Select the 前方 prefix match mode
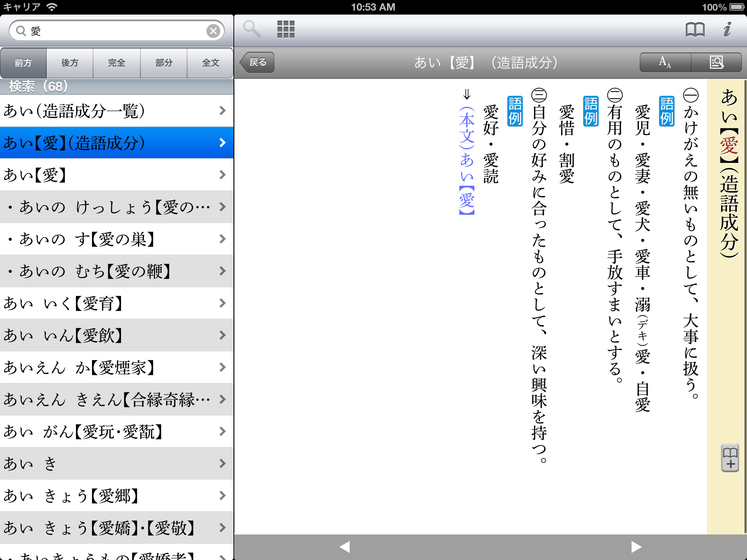Image resolution: width=747 pixels, height=560 pixels. pos(23,63)
